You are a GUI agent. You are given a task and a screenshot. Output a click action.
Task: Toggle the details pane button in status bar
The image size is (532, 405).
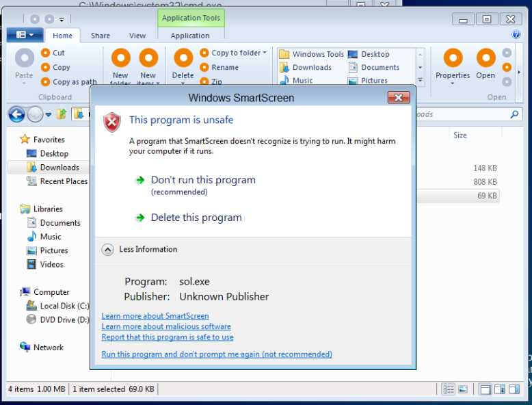[x=500, y=389]
